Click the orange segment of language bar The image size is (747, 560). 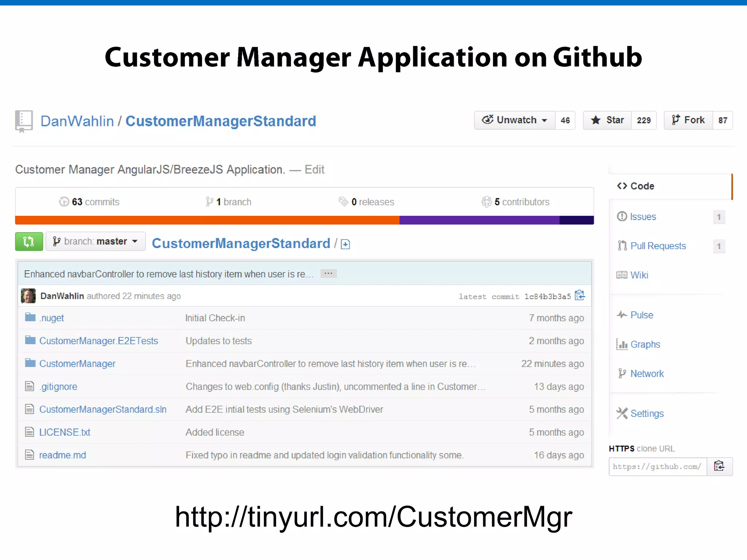[207, 220]
